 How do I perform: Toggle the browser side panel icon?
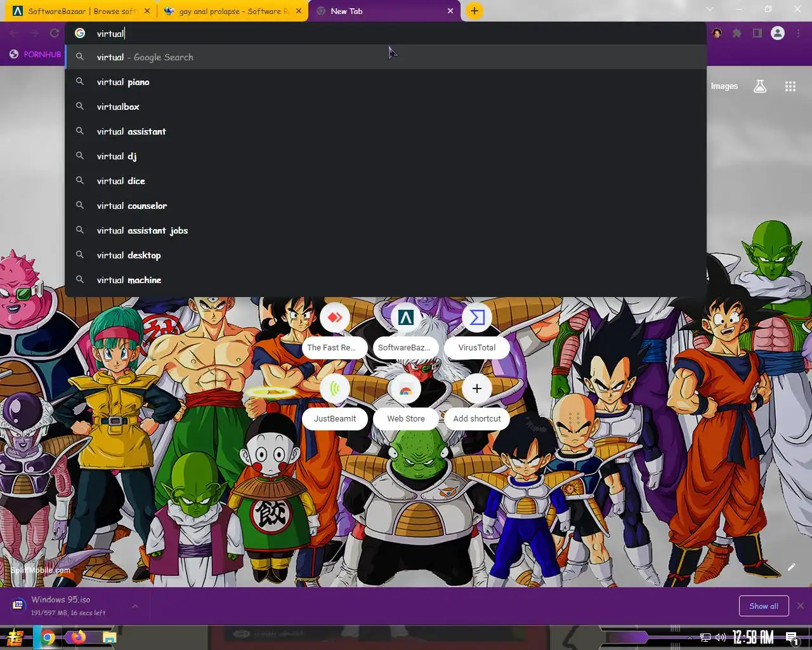pos(757,33)
